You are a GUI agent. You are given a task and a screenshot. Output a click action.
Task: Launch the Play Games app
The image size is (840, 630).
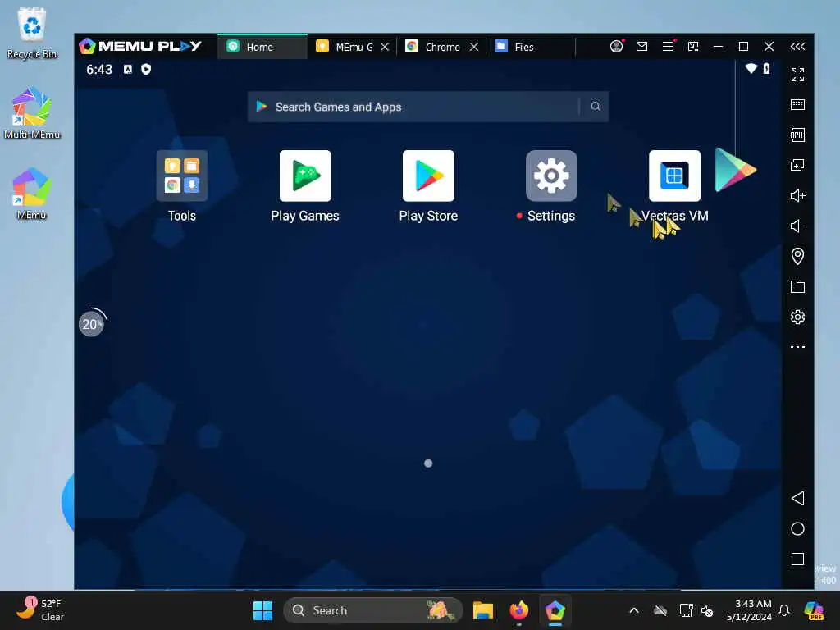pos(305,176)
